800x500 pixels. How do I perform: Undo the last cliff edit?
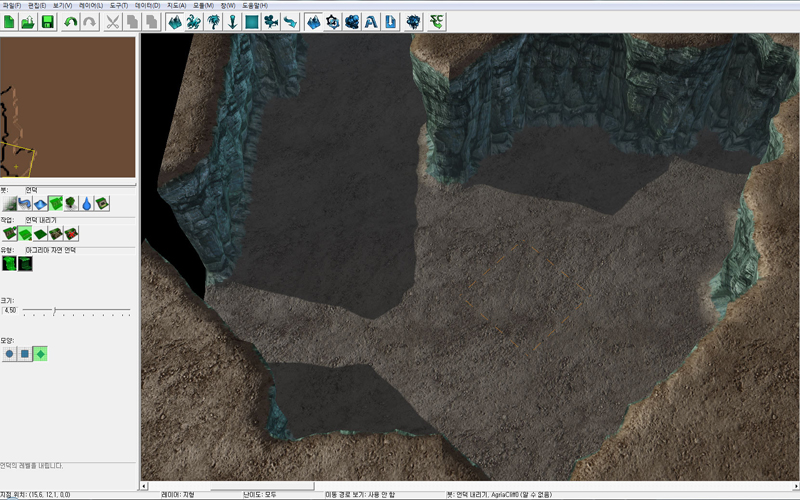pyautogui.click(x=70, y=22)
